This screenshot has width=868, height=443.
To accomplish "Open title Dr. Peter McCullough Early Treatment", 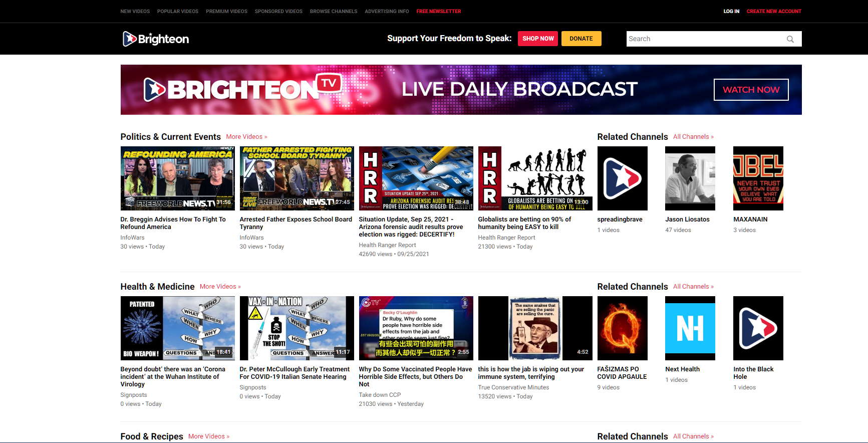I will point(295,373).
